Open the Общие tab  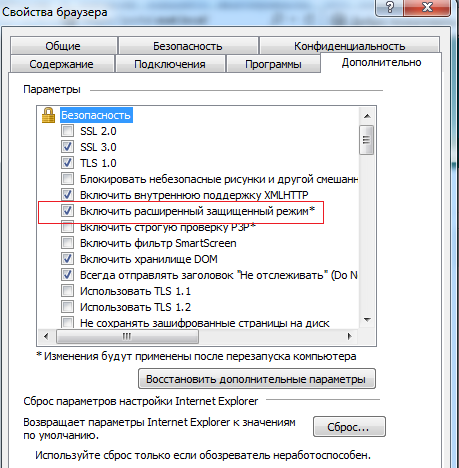[63, 46]
